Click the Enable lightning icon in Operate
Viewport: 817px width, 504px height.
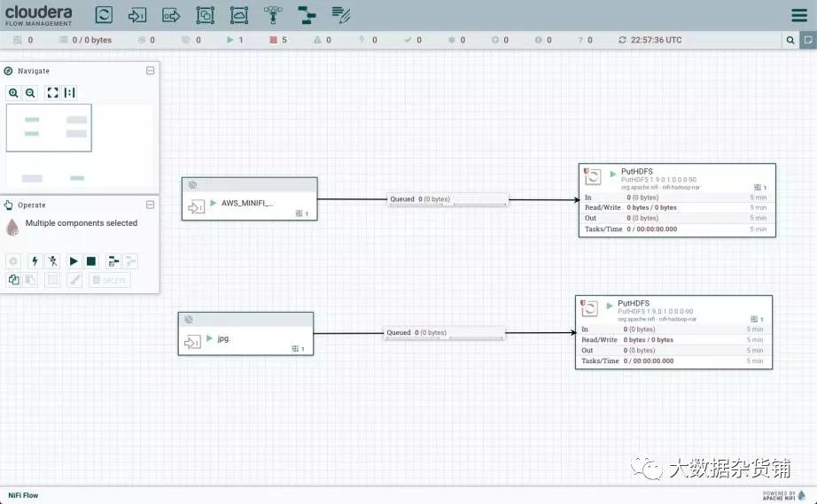(x=35, y=260)
